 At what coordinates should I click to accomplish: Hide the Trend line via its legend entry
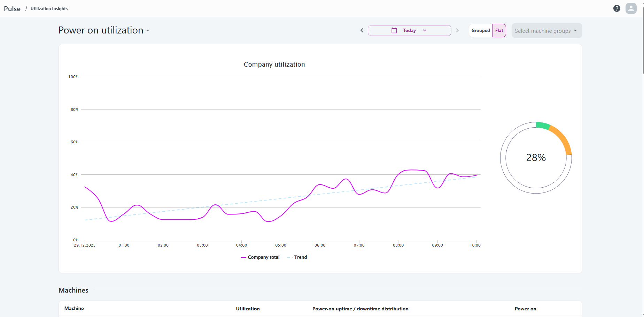(297, 257)
